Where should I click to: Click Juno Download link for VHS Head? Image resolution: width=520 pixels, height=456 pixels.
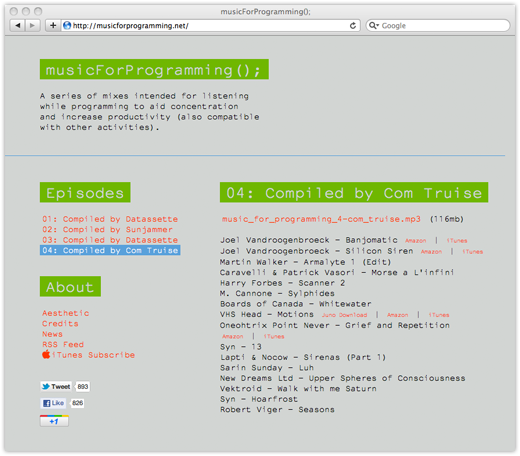point(345,315)
